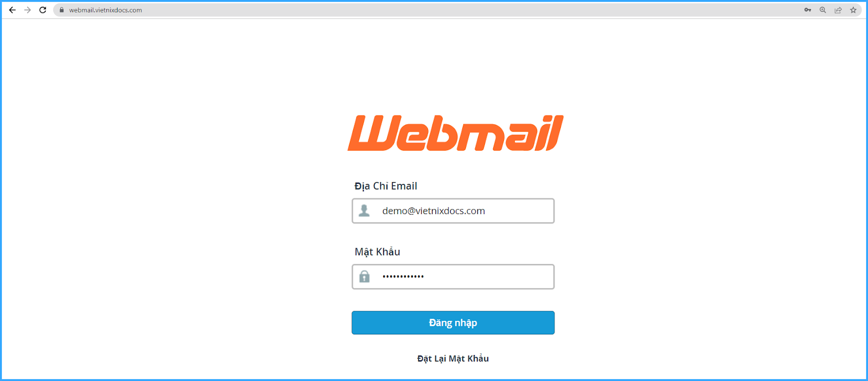The width and height of the screenshot is (868, 381).
Task: Go back using the browser back arrow
Action: pos(12,10)
